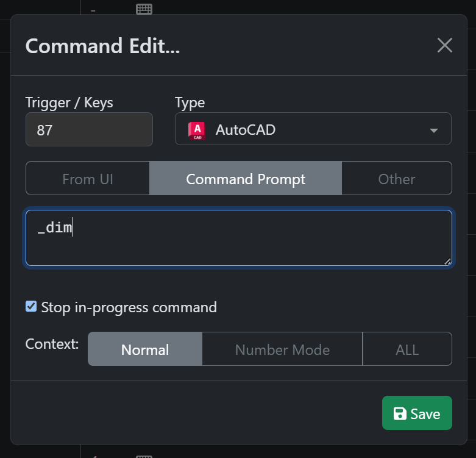Screen dimensions: 476x458
Task: Click the Trigger / Keys field containing 87
Action: tap(89, 130)
